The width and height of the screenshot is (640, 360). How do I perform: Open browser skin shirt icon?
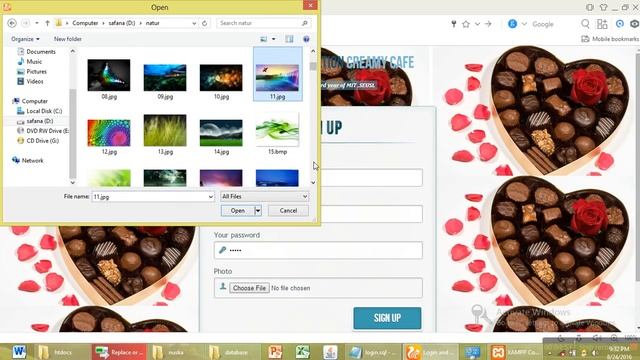click(x=603, y=7)
